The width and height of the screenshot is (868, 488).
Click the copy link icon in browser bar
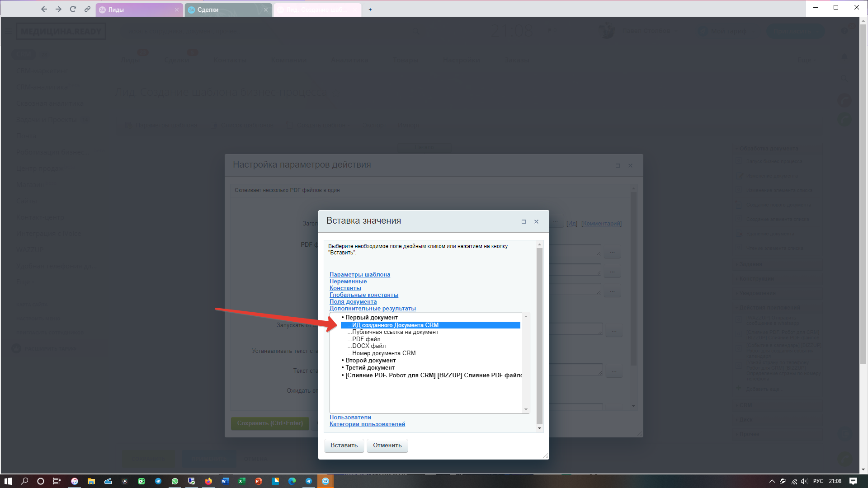click(x=87, y=9)
